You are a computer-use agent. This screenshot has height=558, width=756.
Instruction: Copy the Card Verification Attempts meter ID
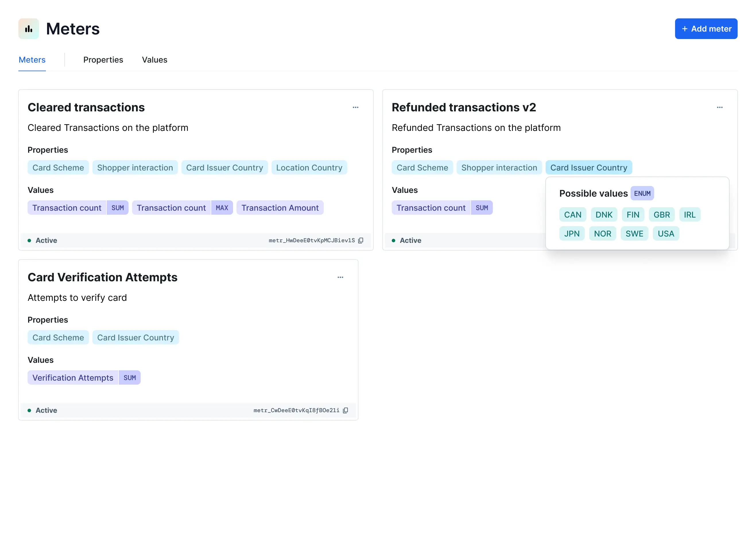pyautogui.click(x=345, y=410)
